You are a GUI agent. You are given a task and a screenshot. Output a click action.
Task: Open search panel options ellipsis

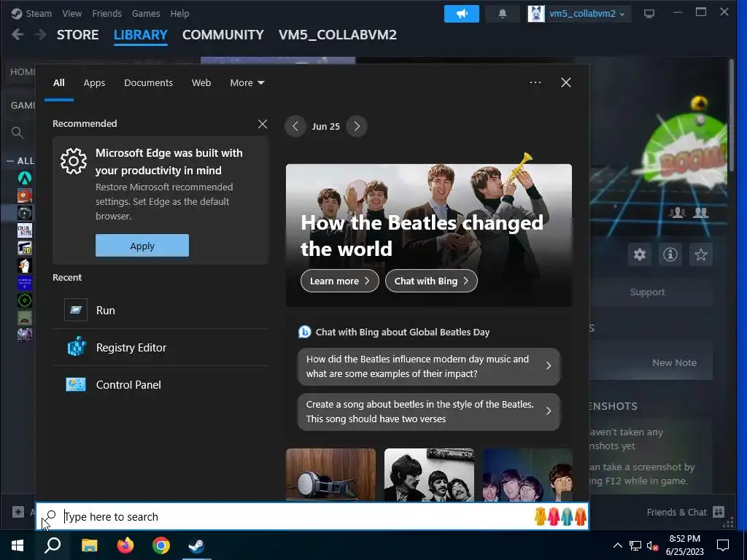pos(535,82)
